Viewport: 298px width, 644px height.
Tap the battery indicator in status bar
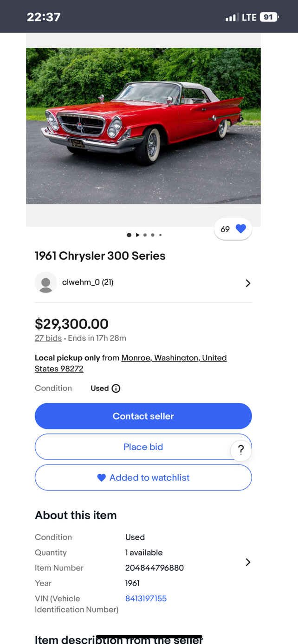pos(269,17)
